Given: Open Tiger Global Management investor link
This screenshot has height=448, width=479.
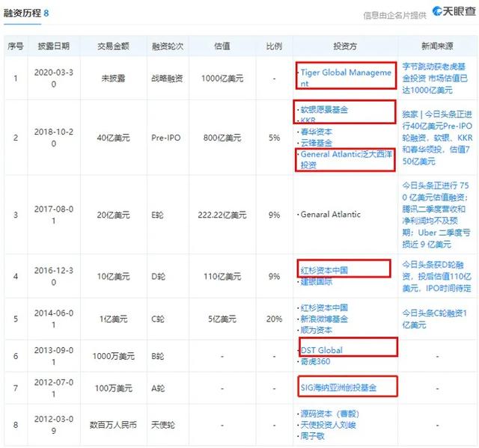Looking at the screenshot, I should [x=346, y=78].
